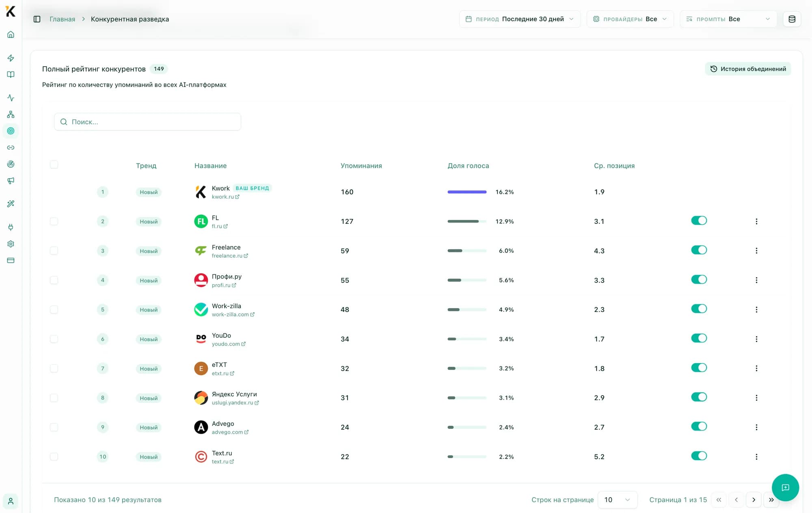Open the lightning bolt sidebar icon
This screenshot has height=513, width=812.
tap(11, 58)
